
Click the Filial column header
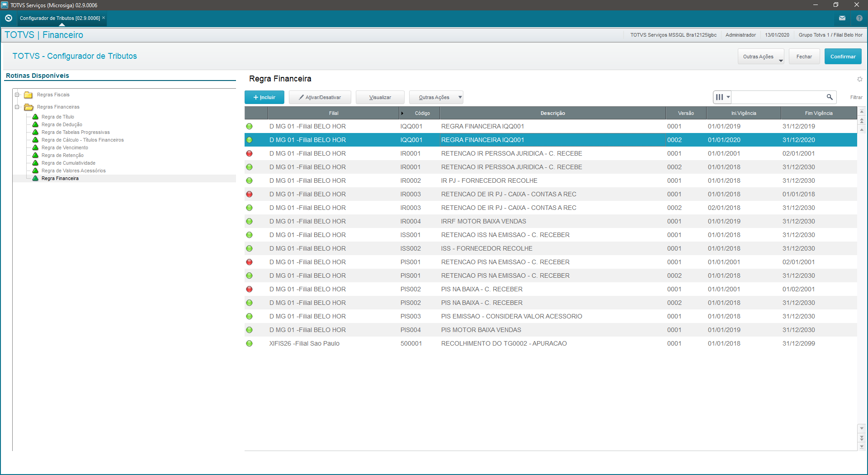tap(334, 113)
